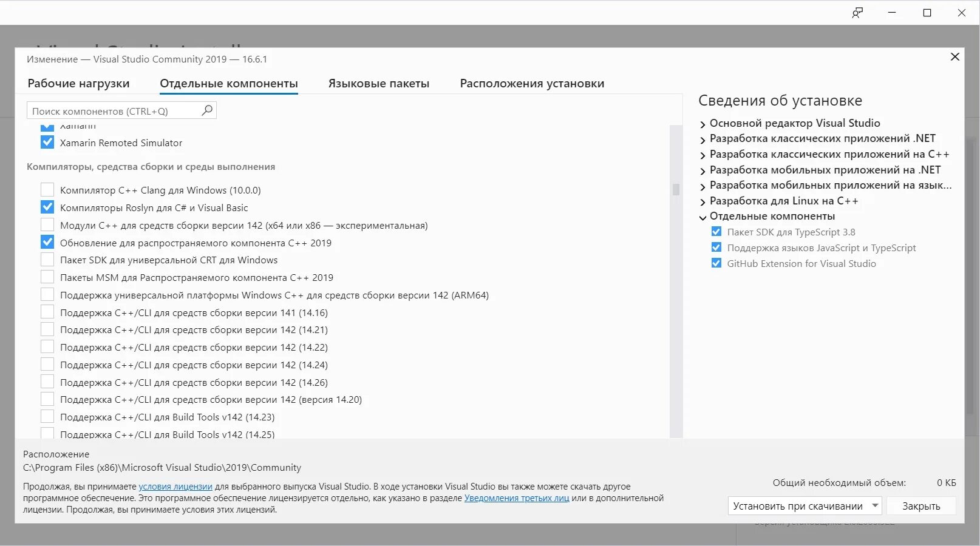980x546 pixels.
Task: Open условия лицензии link
Action: [175, 487]
